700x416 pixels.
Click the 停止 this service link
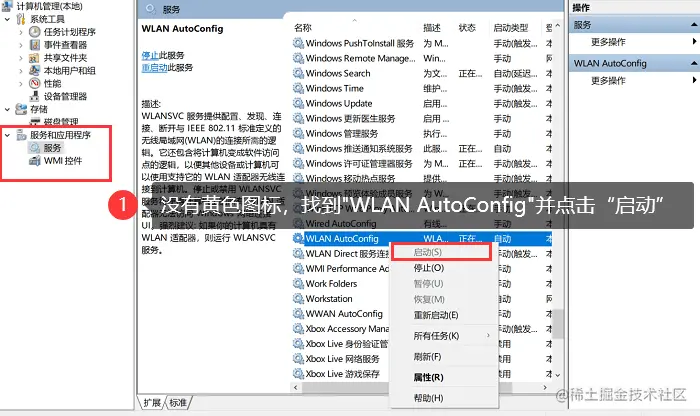[x=150, y=55]
